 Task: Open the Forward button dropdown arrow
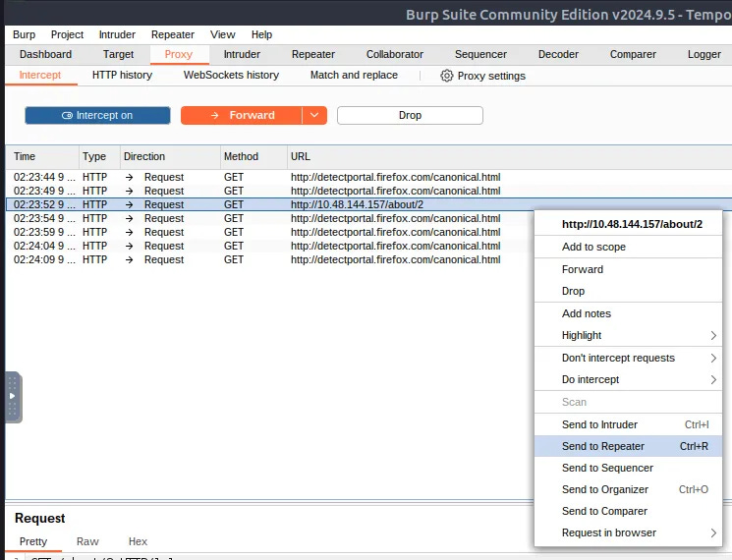click(x=314, y=115)
